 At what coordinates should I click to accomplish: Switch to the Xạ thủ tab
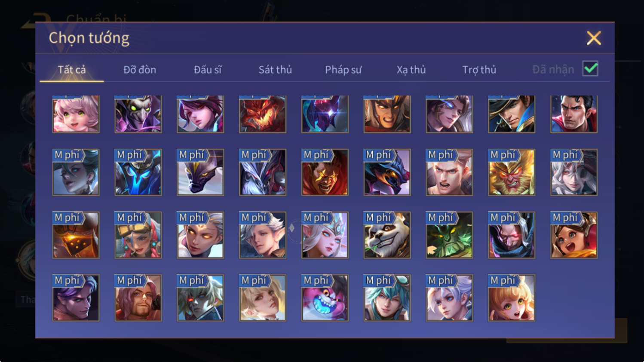click(411, 70)
